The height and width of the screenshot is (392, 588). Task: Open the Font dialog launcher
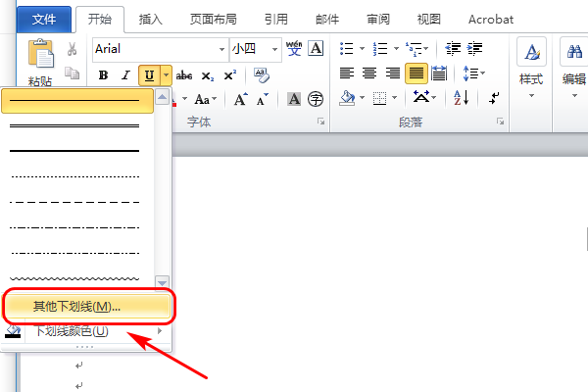321,122
